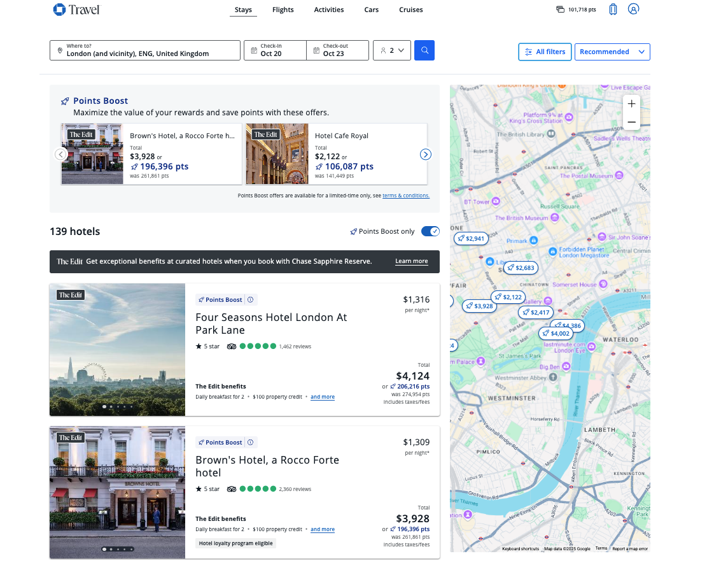This screenshot has width=728, height=563.
Task: Click the Four Seasons skyline photo
Action: tap(118, 349)
